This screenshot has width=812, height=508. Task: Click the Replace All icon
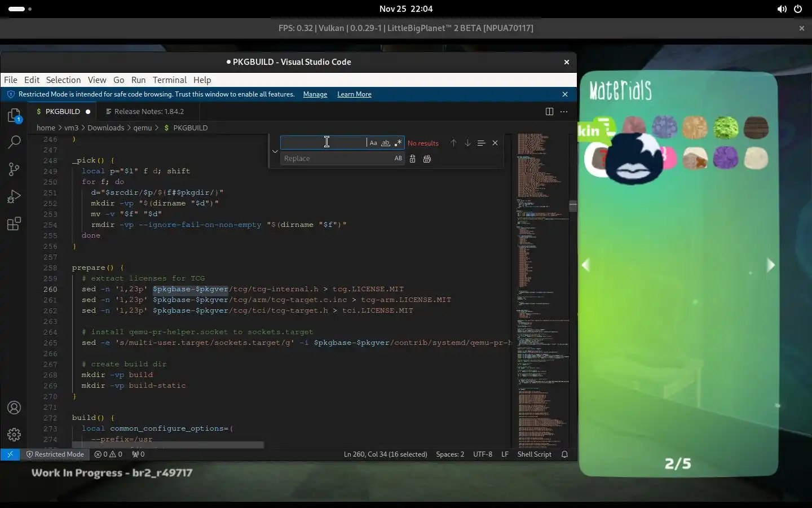point(427,159)
